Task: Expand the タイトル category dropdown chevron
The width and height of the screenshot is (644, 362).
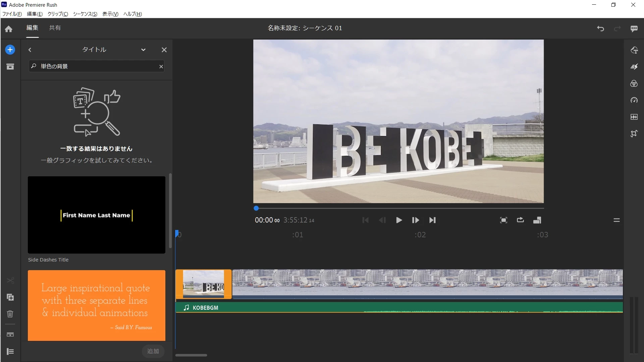Action: point(143,50)
